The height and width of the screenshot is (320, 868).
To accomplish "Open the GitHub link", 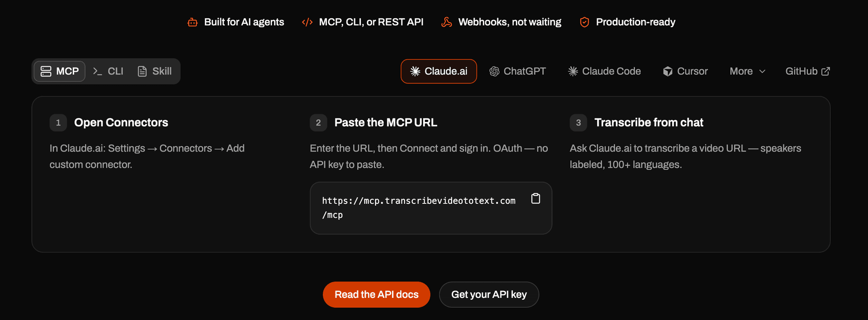I will 807,71.
